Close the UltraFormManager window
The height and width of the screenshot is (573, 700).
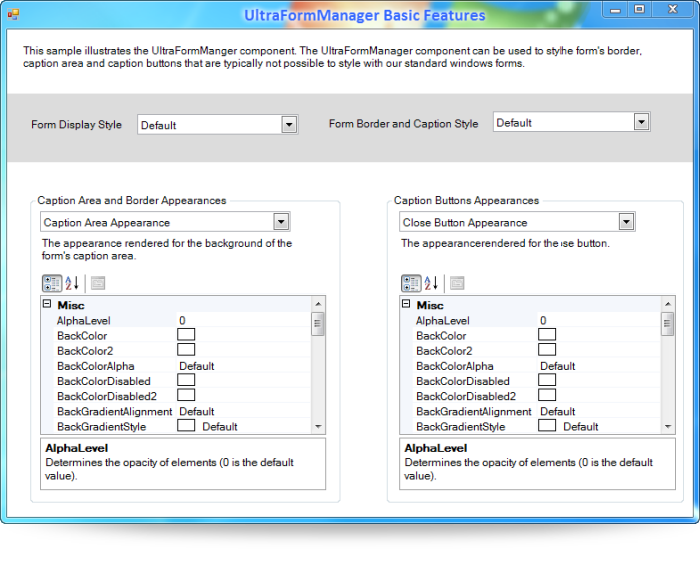[x=673, y=9]
